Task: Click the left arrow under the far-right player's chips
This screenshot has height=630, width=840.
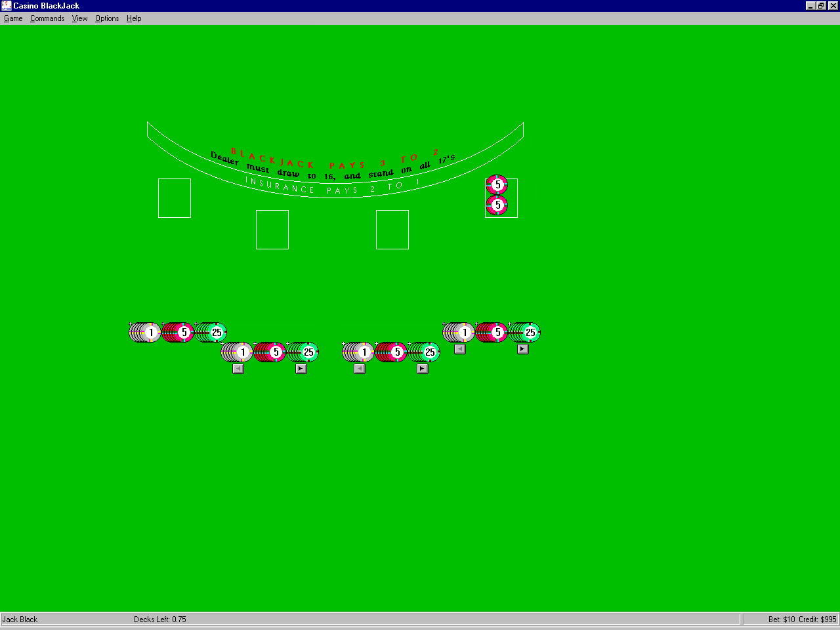Action: click(x=460, y=349)
